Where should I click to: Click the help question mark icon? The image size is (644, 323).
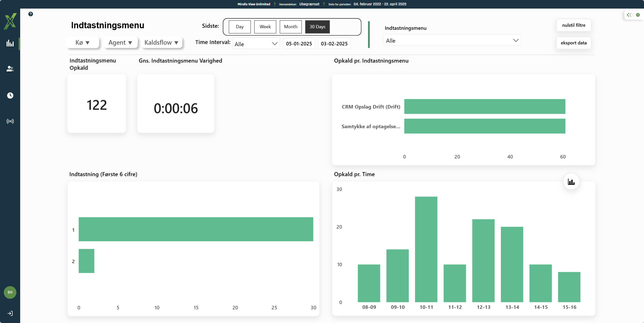pyautogui.click(x=31, y=14)
